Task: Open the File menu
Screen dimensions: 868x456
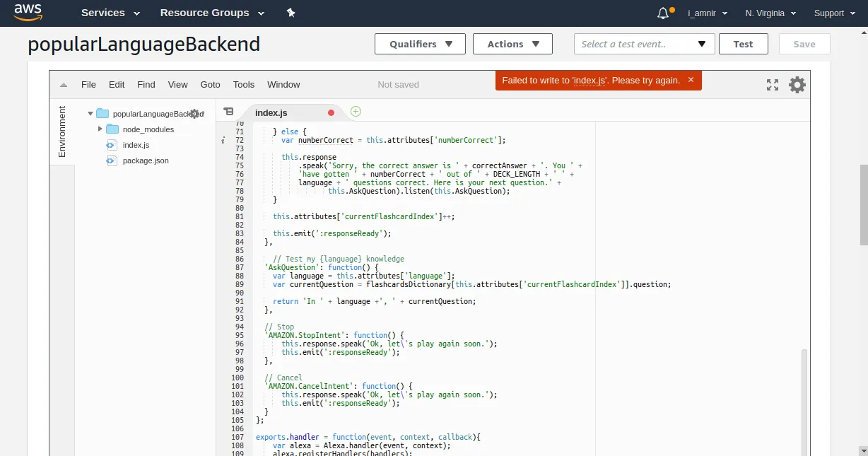Action: tap(88, 85)
